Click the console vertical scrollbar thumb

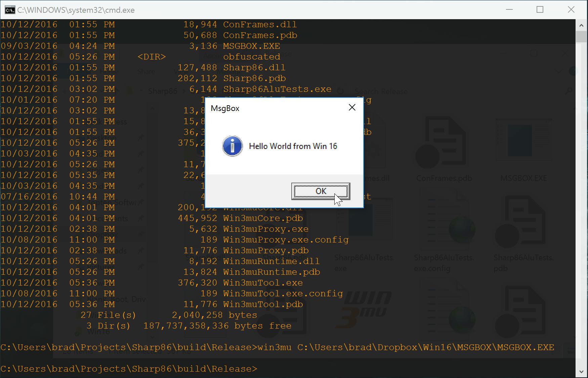(x=581, y=36)
